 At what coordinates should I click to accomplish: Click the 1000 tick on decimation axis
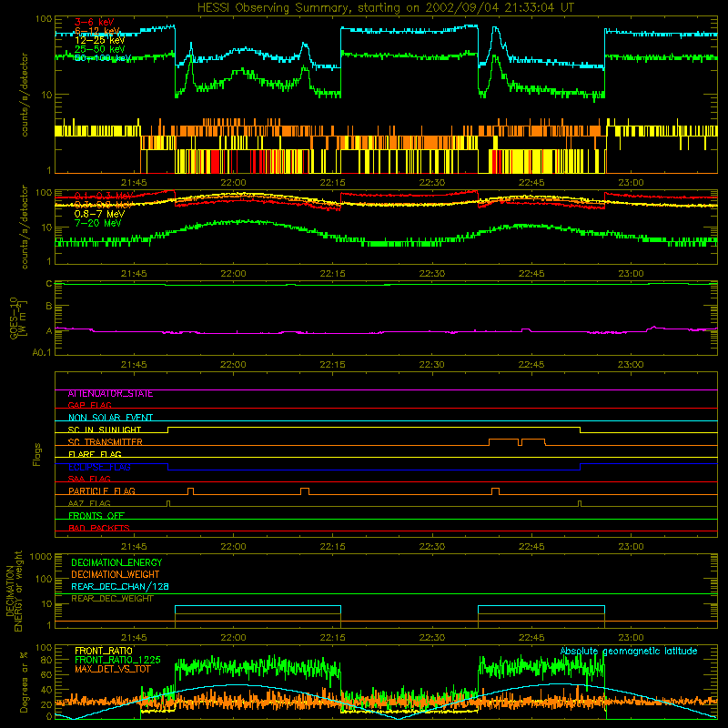pos(41,557)
